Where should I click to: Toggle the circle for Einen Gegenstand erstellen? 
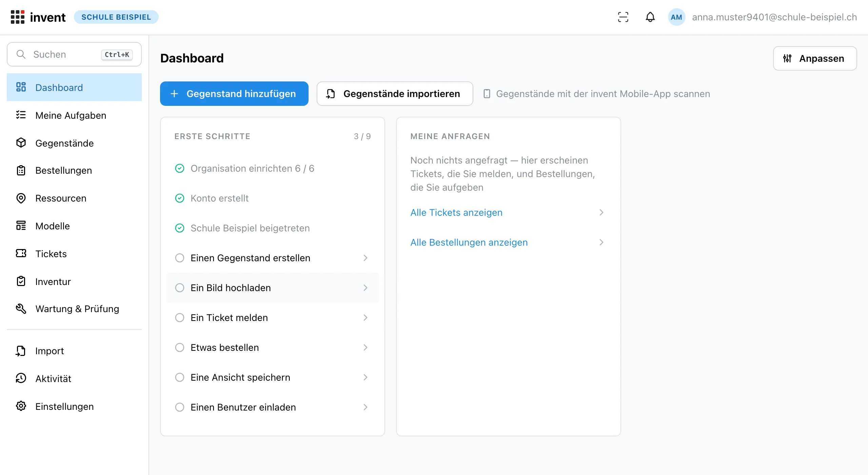click(180, 258)
